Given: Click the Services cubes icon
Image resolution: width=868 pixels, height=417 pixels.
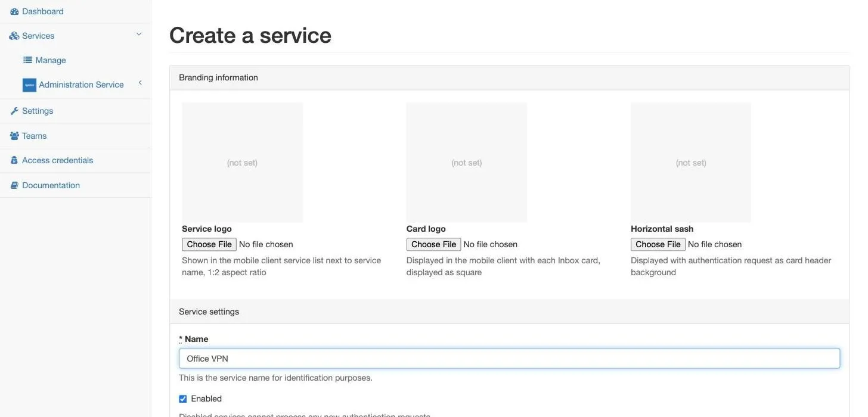Looking at the screenshot, I should tap(14, 36).
